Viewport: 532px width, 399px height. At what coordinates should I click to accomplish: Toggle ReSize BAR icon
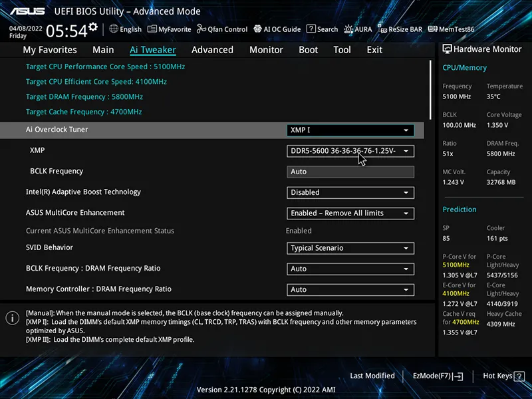click(x=382, y=29)
